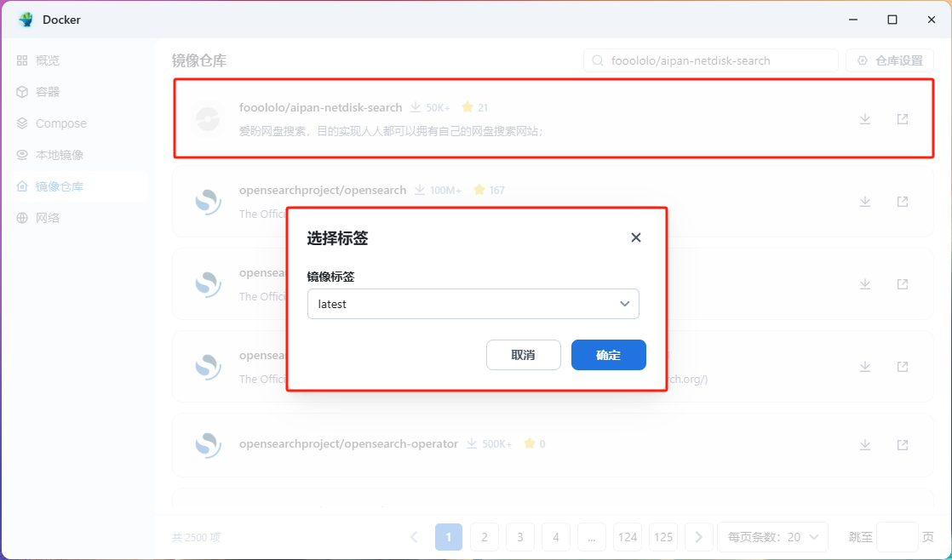
Task: Click the 100M+ download count icon
Action: click(x=420, y=190)
